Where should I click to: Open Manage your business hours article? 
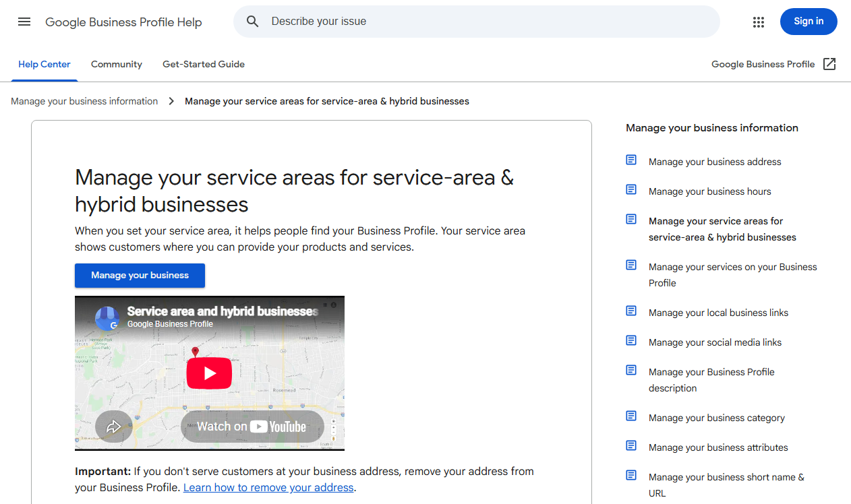click(709, 191)
